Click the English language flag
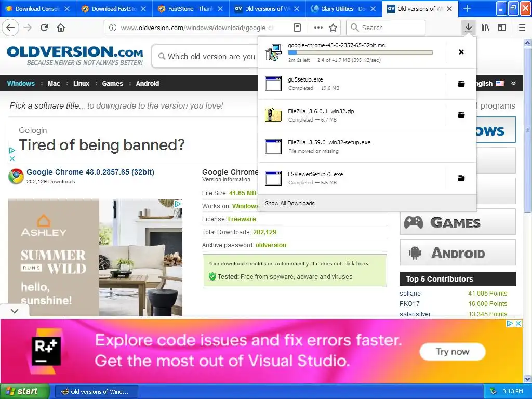532x399 pixels. (500, 83)
